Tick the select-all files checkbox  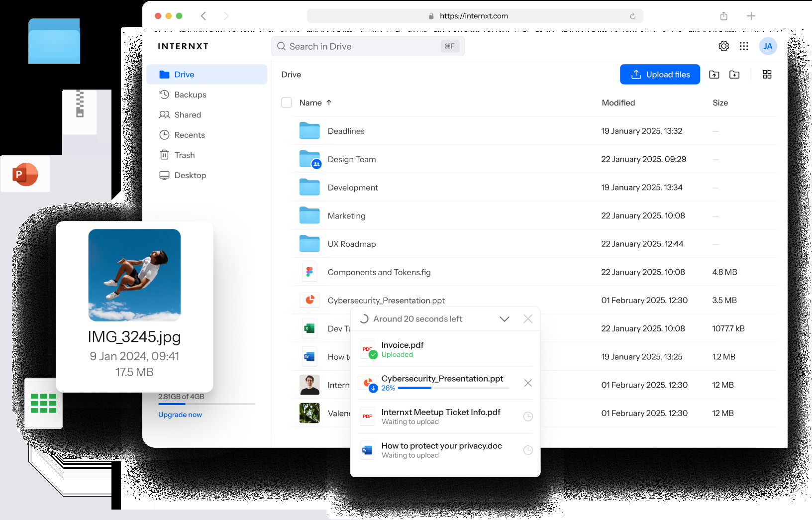coord(287,103)
